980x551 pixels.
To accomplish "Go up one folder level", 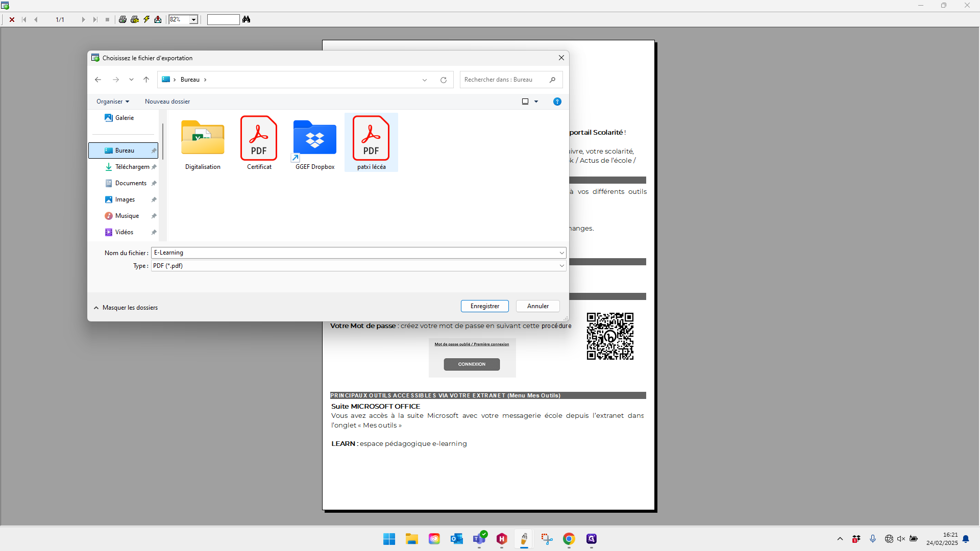I will 146,80.
